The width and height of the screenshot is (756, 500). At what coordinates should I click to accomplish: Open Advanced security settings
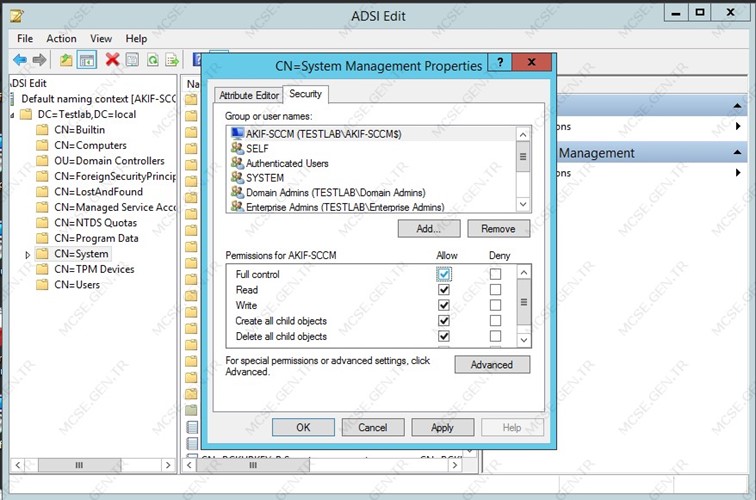(x=492, y=365)
